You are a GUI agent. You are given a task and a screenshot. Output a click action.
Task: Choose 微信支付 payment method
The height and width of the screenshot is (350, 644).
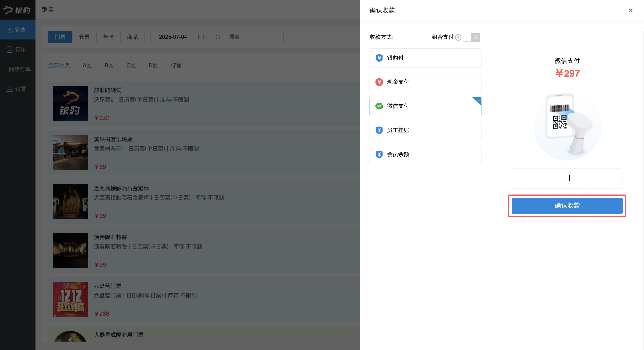click(425, 106)
